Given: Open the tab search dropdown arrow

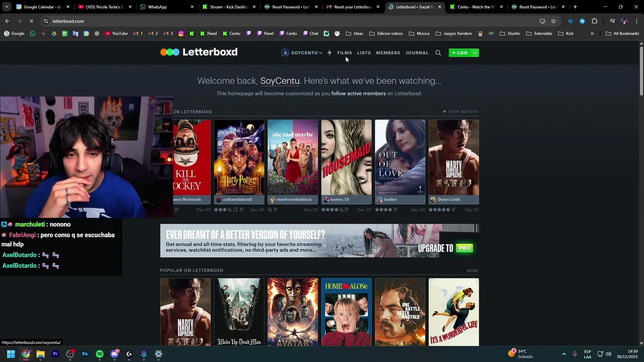Looking at the screenshot, I should point(6,7).
